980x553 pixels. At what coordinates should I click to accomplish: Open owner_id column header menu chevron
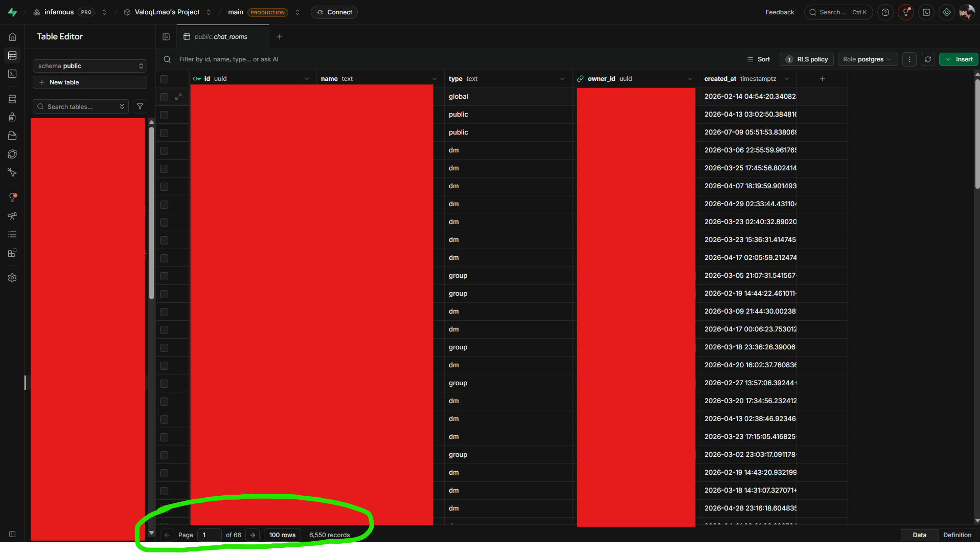[x=690, y=79]
